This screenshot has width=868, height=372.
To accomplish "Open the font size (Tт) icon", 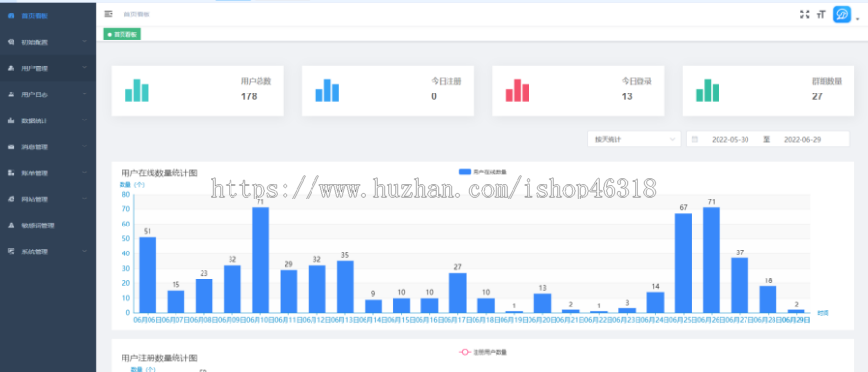I will click(x=821, y=14).
